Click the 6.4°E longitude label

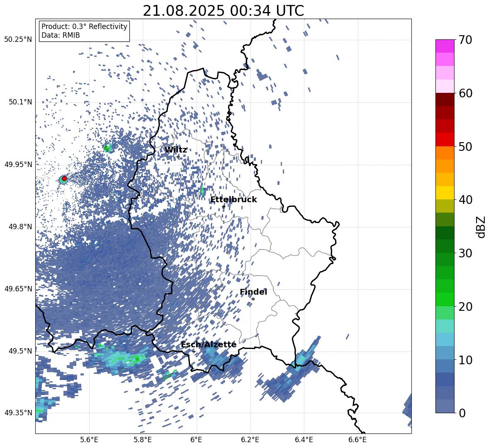coord(304,440)
